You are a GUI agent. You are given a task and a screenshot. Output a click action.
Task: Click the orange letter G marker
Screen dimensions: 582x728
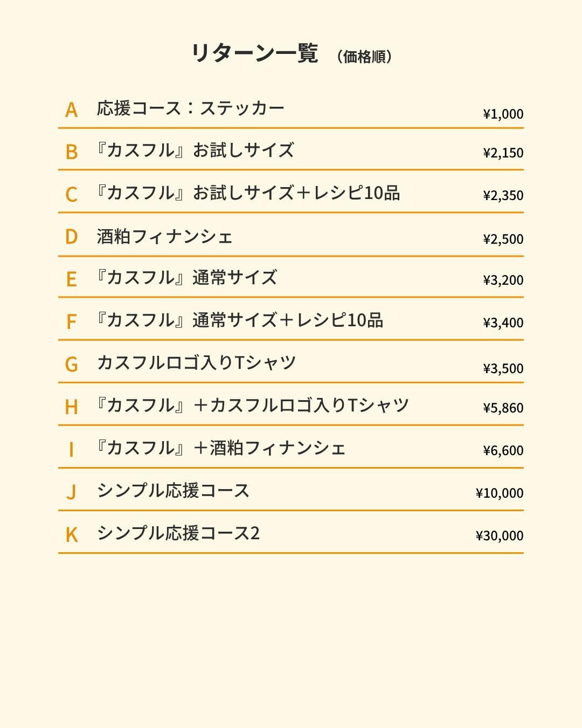[71, 365]
